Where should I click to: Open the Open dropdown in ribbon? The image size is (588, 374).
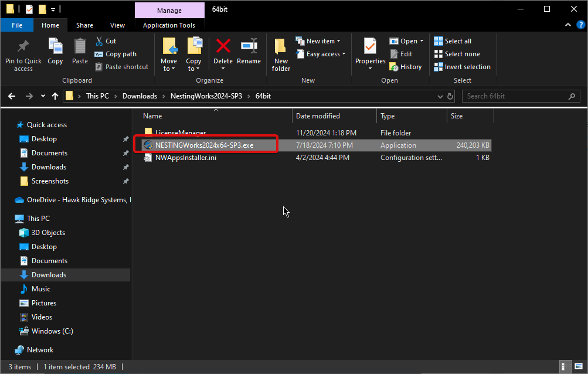406,41
